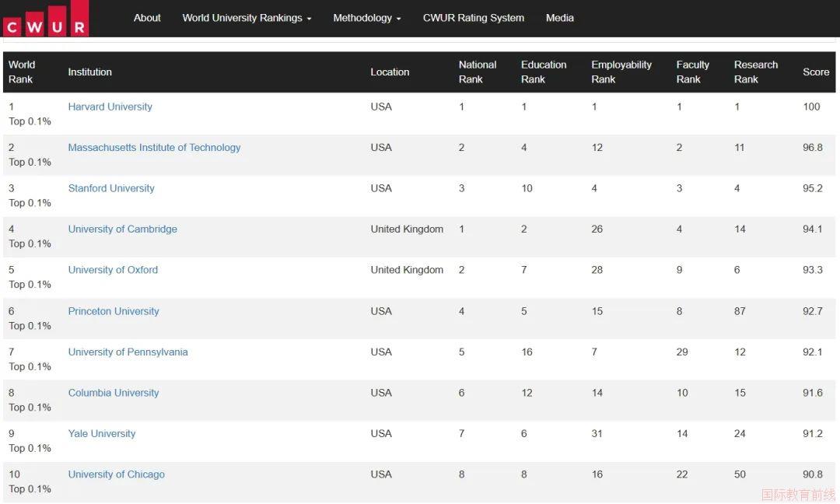Click Chicago's research rank 50
This screenshot has height=504, width=840.
[740, 474]
